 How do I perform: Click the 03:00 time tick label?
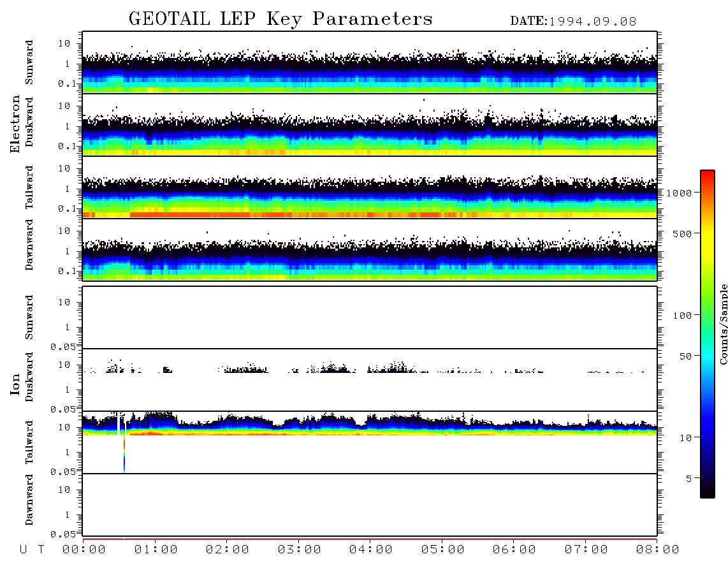tap(300, 550)
